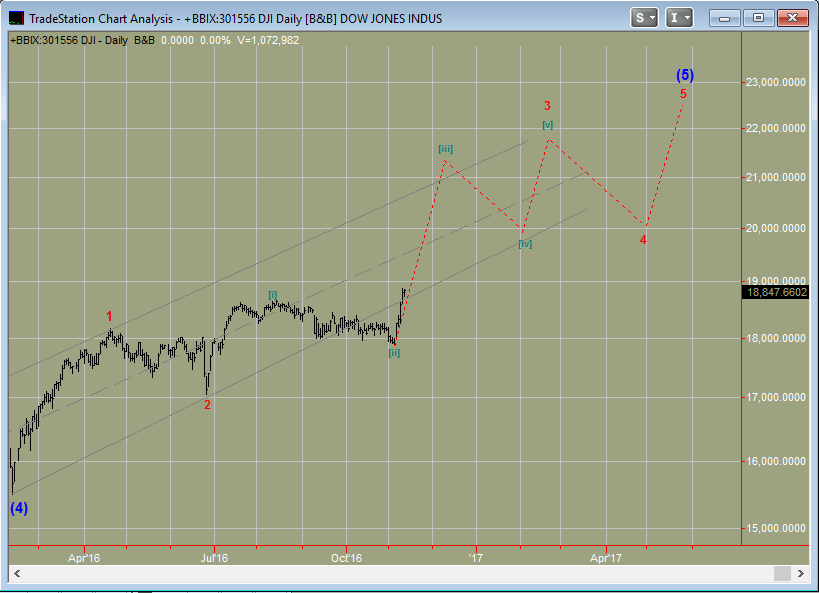The image size is (819, 593).
Task: Click the 21,000.0000 price axis label
Action: click(776, 178)
